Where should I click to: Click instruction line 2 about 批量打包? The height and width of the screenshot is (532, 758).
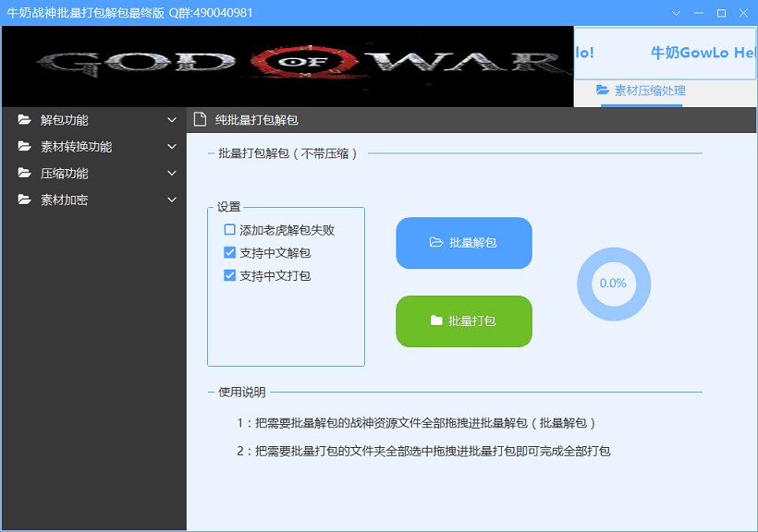423,452
